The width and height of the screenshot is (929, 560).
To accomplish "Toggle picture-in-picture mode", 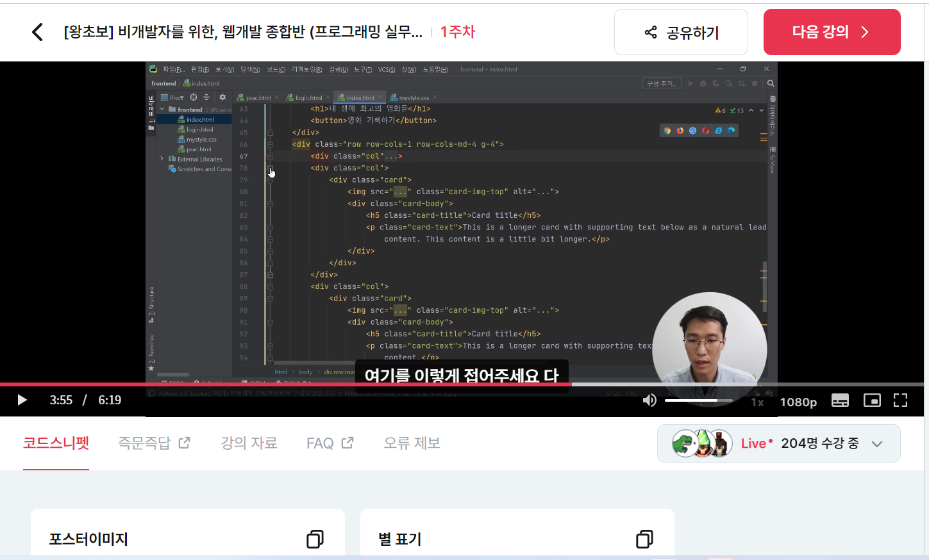I will click(x=872, y=400).
